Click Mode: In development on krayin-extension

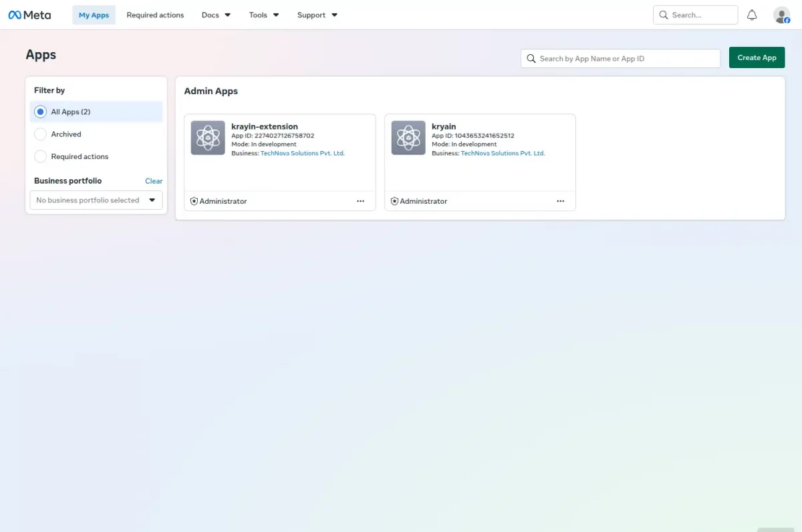tap(264, 144)
